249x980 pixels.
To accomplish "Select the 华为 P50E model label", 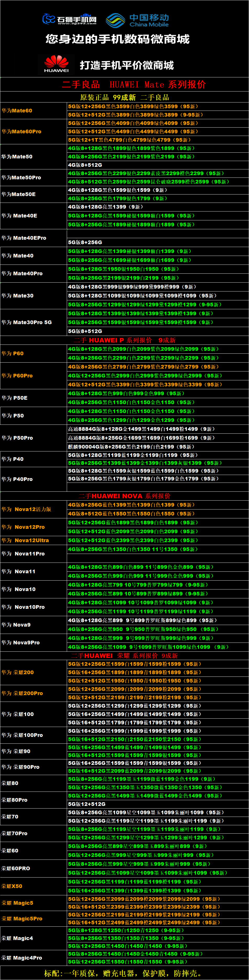I will tap(14, 398).
